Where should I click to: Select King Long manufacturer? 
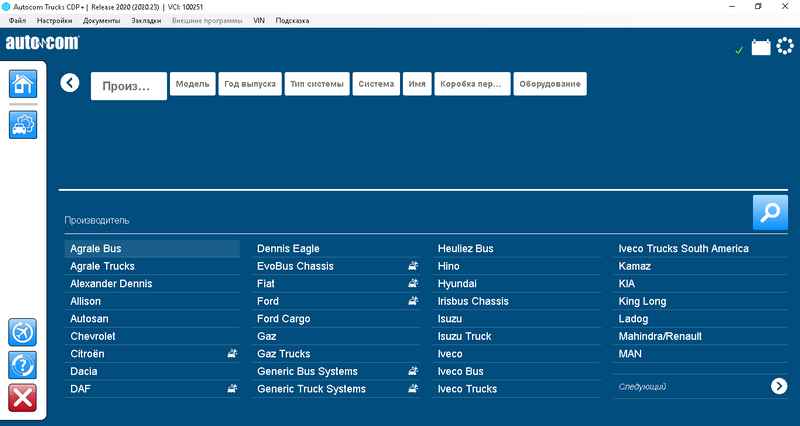pyautogui.click(x=701, y=301)
